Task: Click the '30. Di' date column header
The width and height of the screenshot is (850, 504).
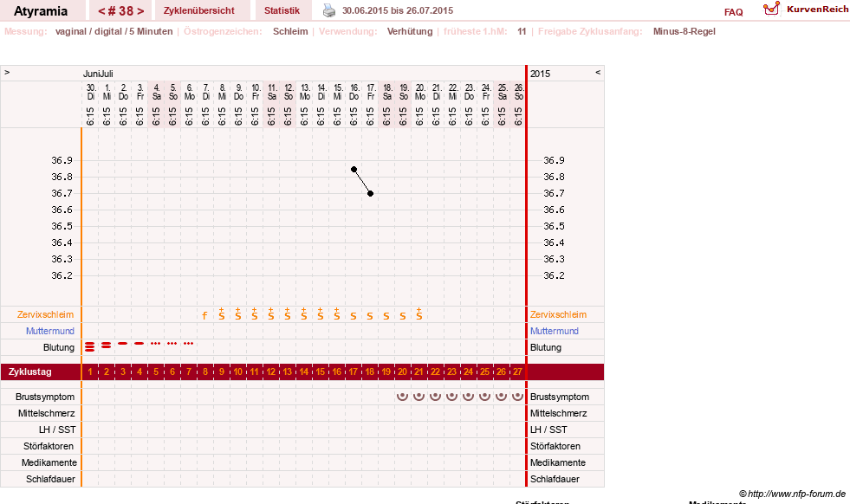Action: [90, 92]
